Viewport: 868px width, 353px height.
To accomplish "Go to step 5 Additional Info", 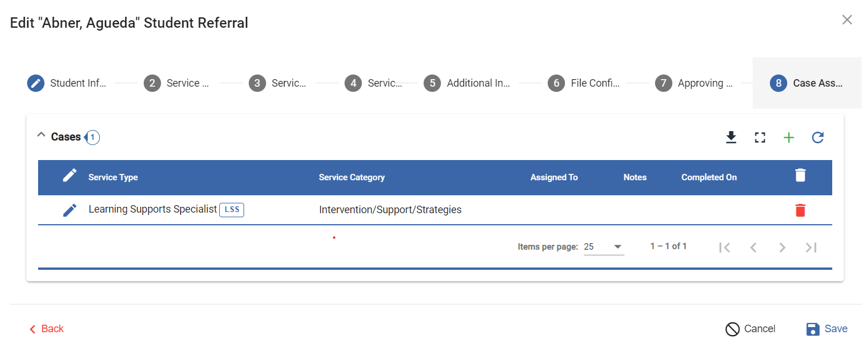I will pos(467,83).
